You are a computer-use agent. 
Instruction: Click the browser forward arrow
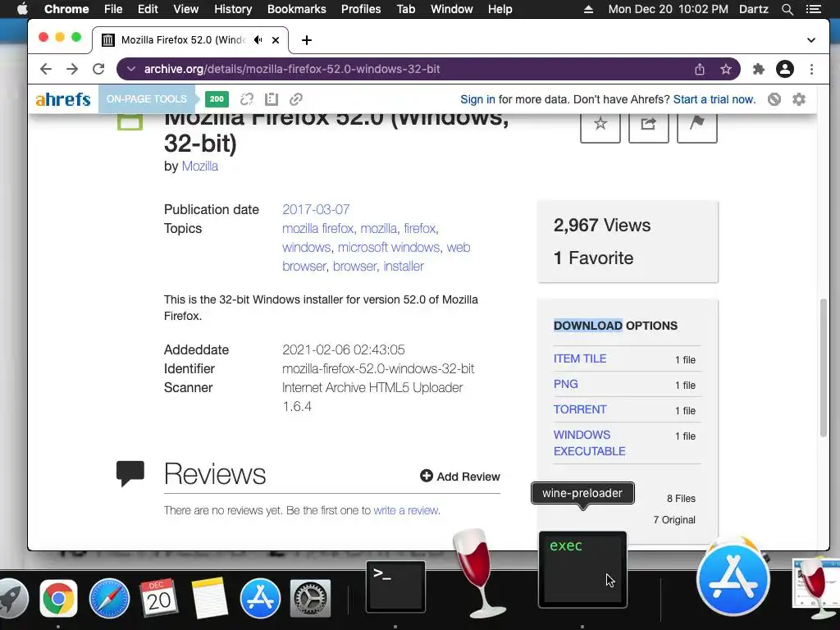point(72,69)
